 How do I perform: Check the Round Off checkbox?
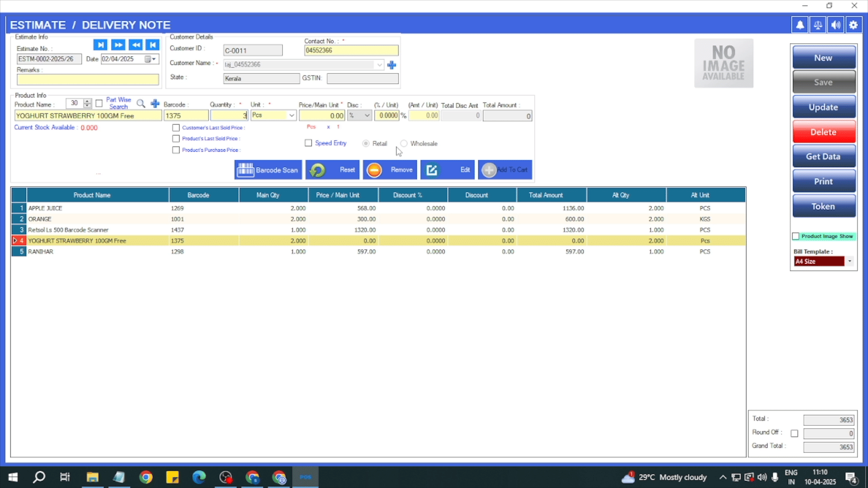[x=794, y=433]
